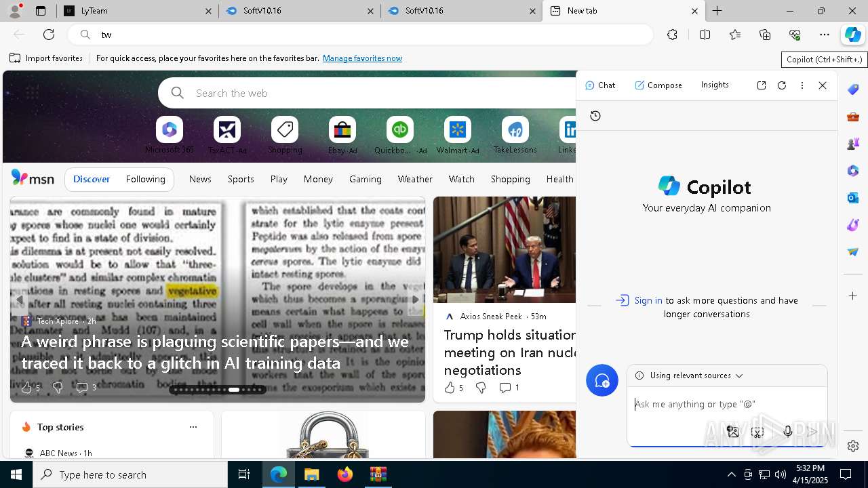Dislike the Tech Xplore article
The image size is (868, 488).
click(58, 388)
